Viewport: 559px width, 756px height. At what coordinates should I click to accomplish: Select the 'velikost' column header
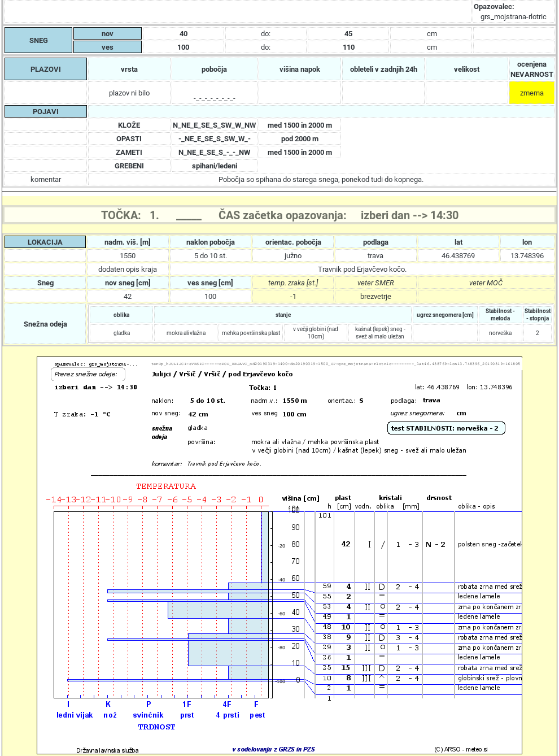[x=467, y=69]
